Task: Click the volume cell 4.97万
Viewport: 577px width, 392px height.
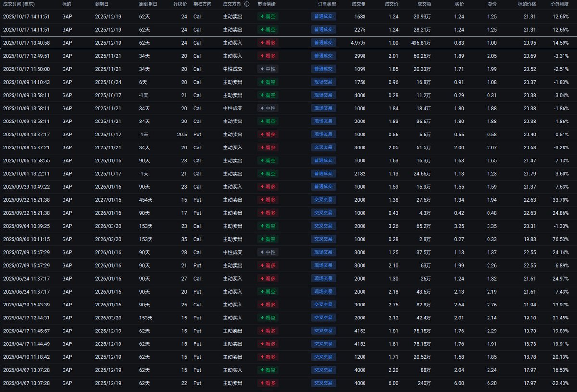Action: click(358, 43)
